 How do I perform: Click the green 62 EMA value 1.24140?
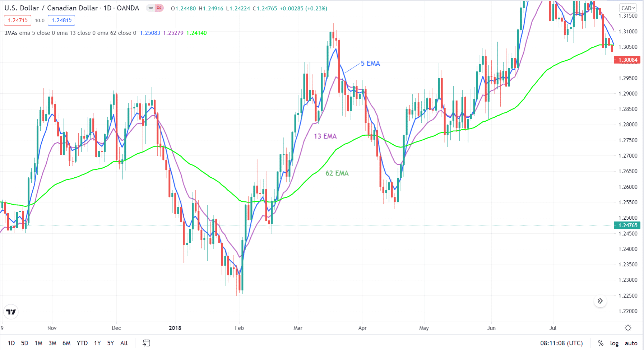pos(196,33)
